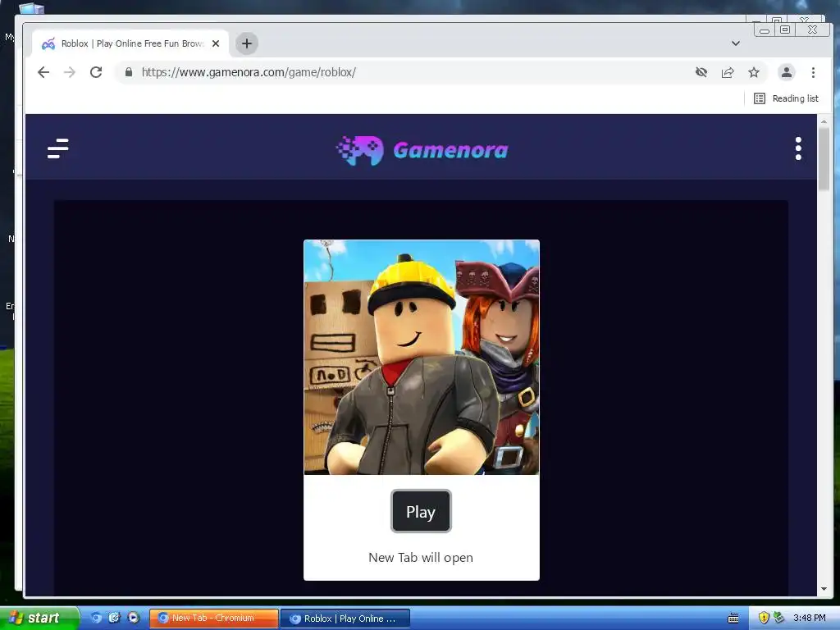The height and width of the screenshot is (630, 840).
Task: Click the scrollbar up arrow
Action: coord(824,121)
